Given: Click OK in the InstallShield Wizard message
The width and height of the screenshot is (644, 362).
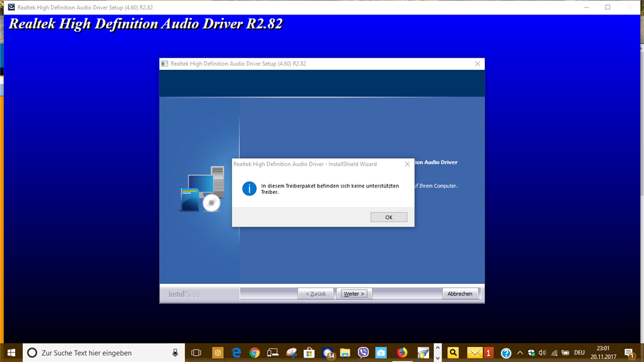Looking at the screenshot, I should 389,217.
